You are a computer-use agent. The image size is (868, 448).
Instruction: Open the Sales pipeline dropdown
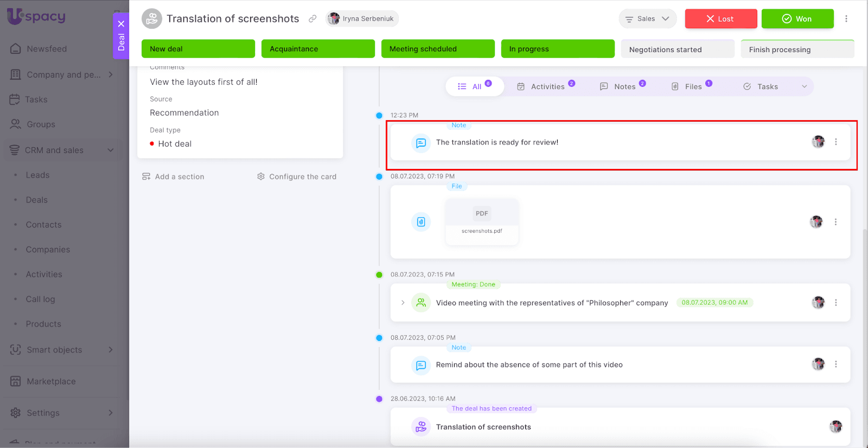(x=647, y=19)
